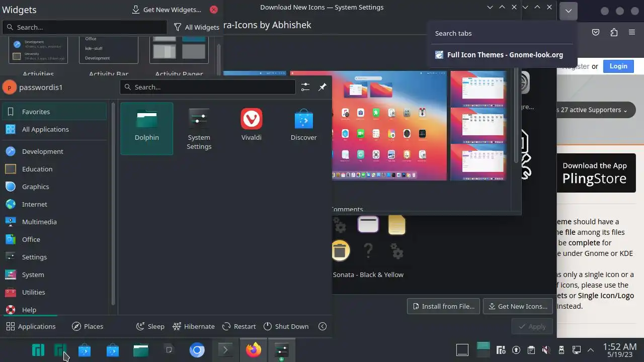
Task: Toggle the launcher pin-open icon
Action: [323, 87]
